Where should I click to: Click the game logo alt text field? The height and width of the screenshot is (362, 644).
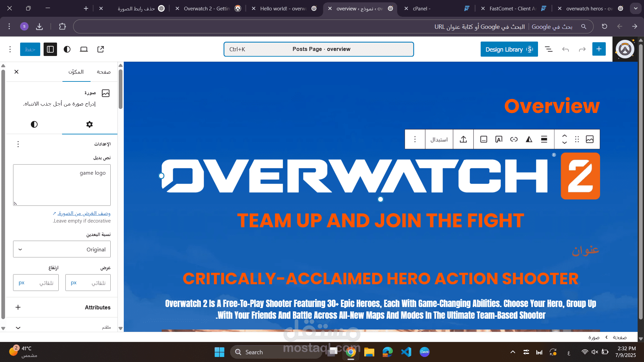tap(62, 185)
